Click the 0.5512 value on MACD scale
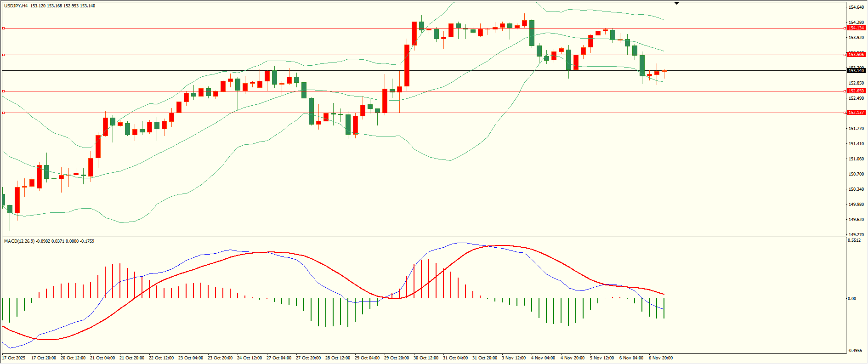Image resolution: width=868 pixels, height=364 pixels. click(854, 240)
